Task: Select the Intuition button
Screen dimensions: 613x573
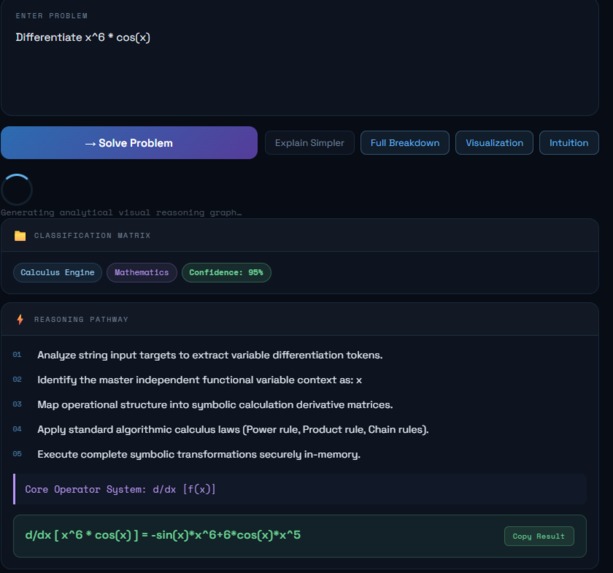Action: pyautogui.click(x=569, y=143)
